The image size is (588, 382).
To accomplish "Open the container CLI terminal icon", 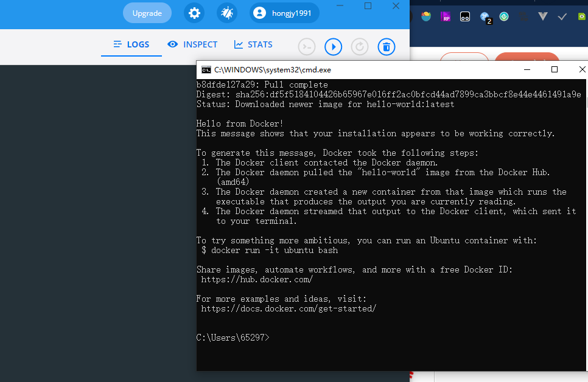I will coord(306,47).
